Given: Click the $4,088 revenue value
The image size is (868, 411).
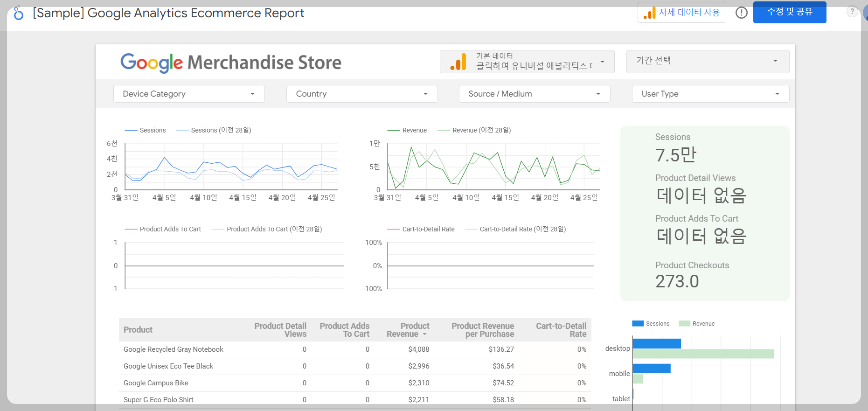Looking at the screenshot, I should 419,349.
